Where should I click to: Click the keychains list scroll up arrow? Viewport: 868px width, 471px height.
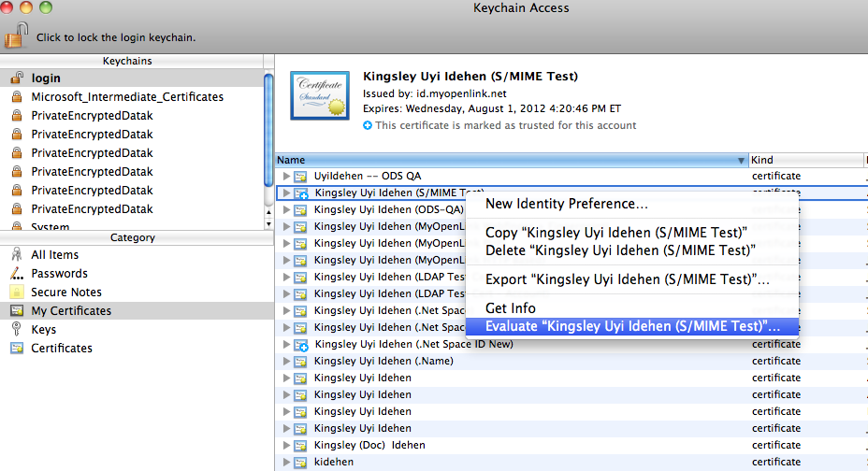(268, 212)
